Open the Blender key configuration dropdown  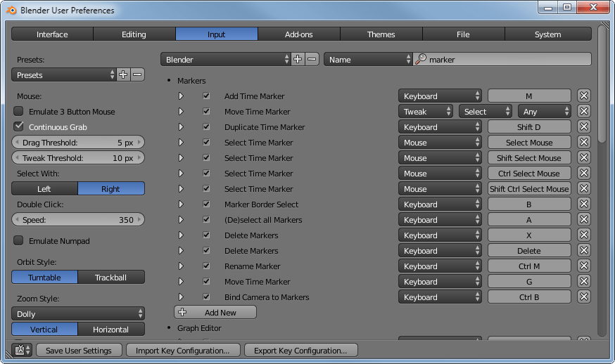(226, 60)
